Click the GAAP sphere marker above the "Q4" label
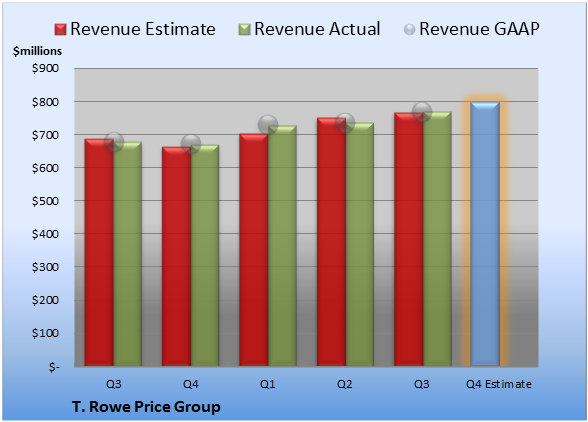Screen dimensions: 588x422 (191, 144)
